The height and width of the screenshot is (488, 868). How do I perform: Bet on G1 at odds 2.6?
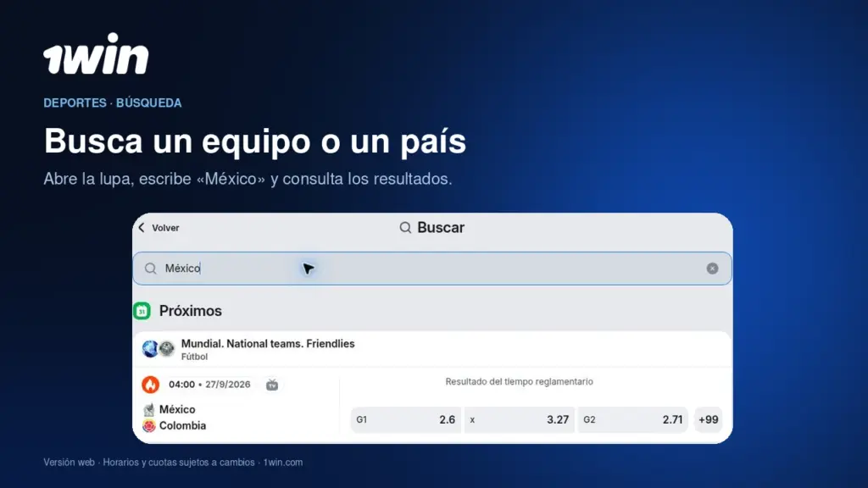[x=406, y=419]
